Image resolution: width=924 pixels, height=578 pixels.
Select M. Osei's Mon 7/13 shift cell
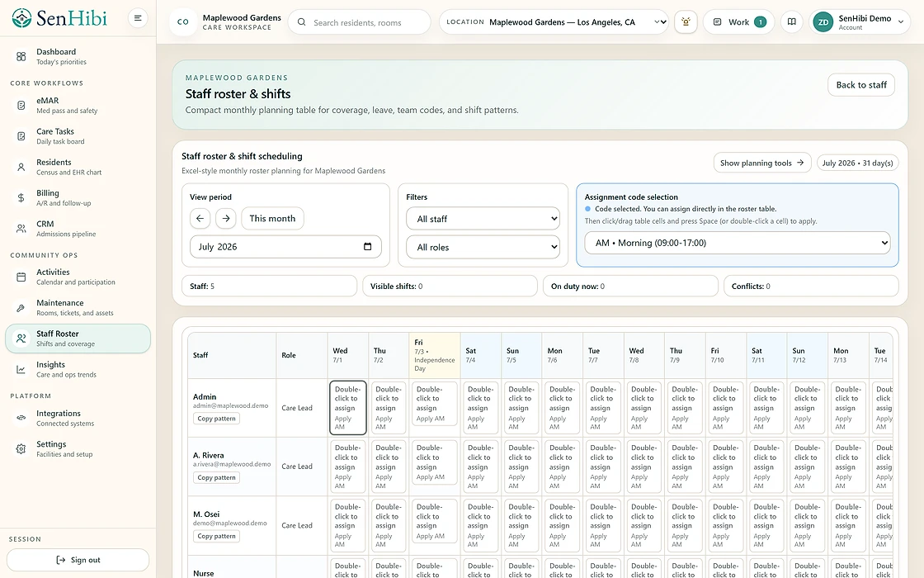848,525
